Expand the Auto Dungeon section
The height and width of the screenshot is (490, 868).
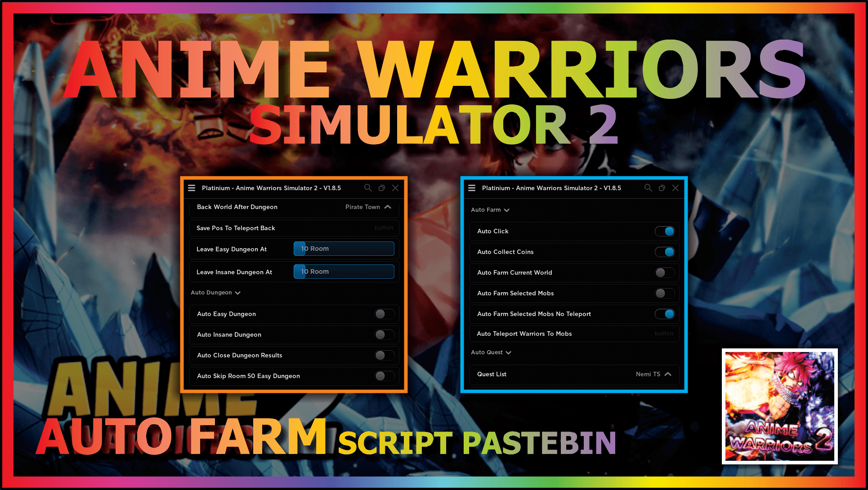coord(215,293)
